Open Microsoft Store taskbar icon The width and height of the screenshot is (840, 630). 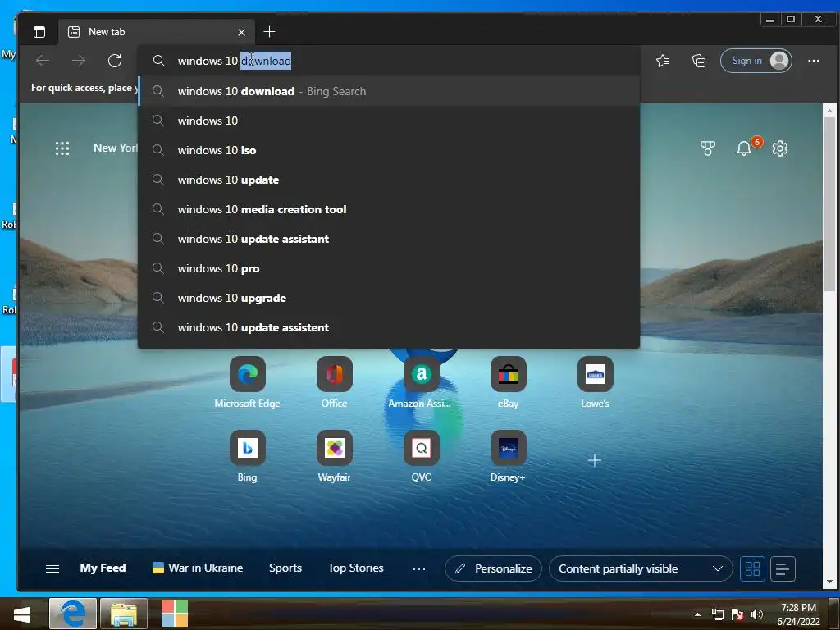click(x=175, y=614)
